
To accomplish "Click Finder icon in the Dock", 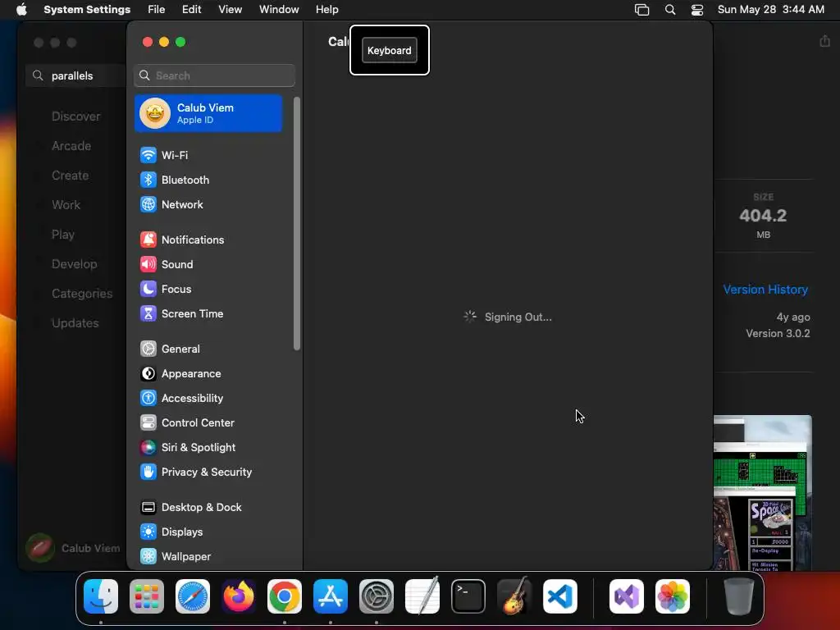I will pyautogui.click(x=101, y=596).
